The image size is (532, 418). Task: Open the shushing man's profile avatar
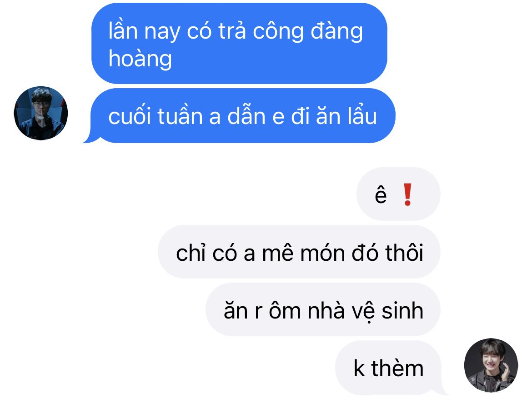41,113
